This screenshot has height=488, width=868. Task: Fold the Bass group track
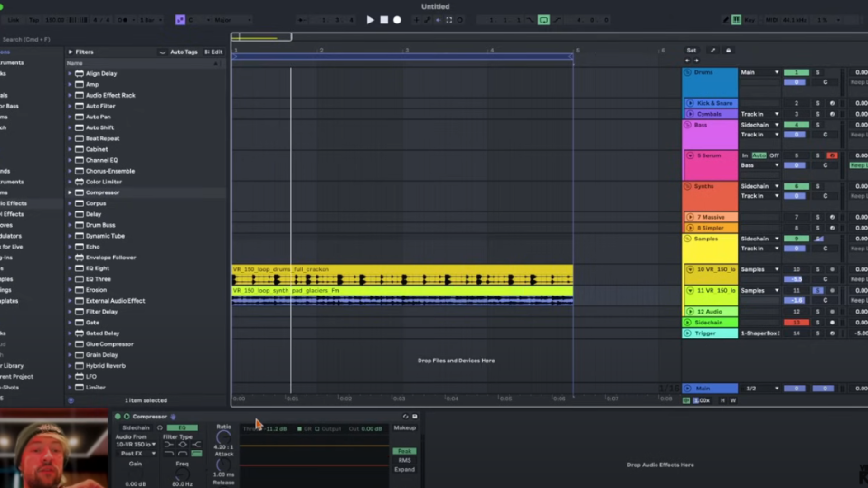687,125
